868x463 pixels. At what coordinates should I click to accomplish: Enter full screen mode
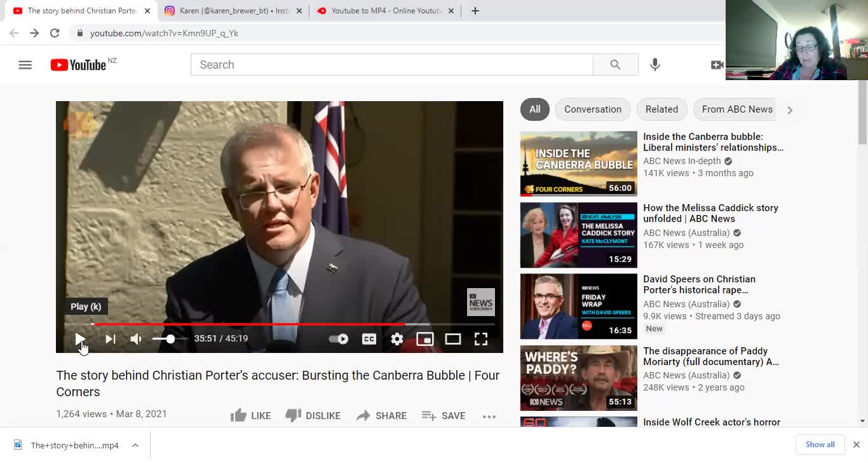(x=481, y=339)
